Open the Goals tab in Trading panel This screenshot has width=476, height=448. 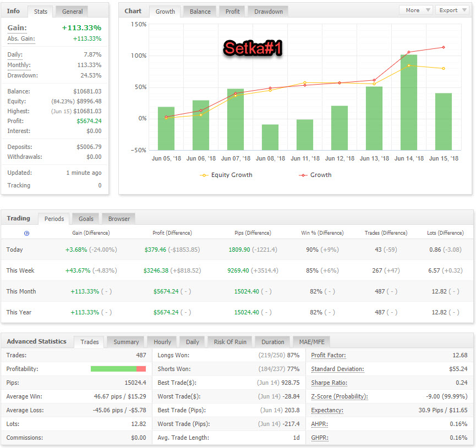pos(86,219)
